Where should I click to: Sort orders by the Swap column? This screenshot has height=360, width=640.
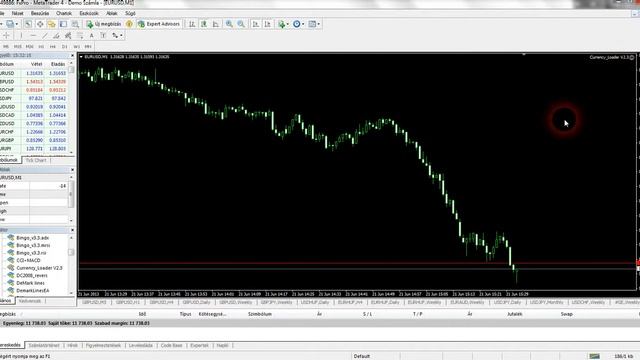pyautogui.click(x=567, y=314)
